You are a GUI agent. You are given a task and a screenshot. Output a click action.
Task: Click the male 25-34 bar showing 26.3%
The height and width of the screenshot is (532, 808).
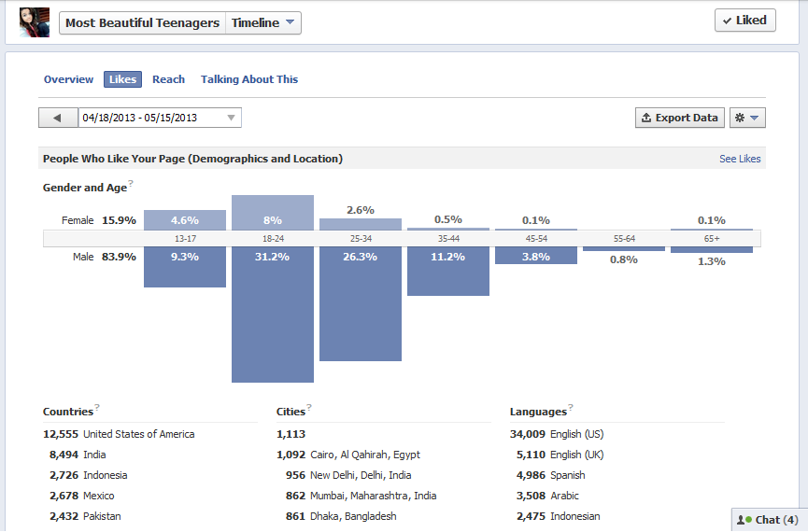[361, 304]
